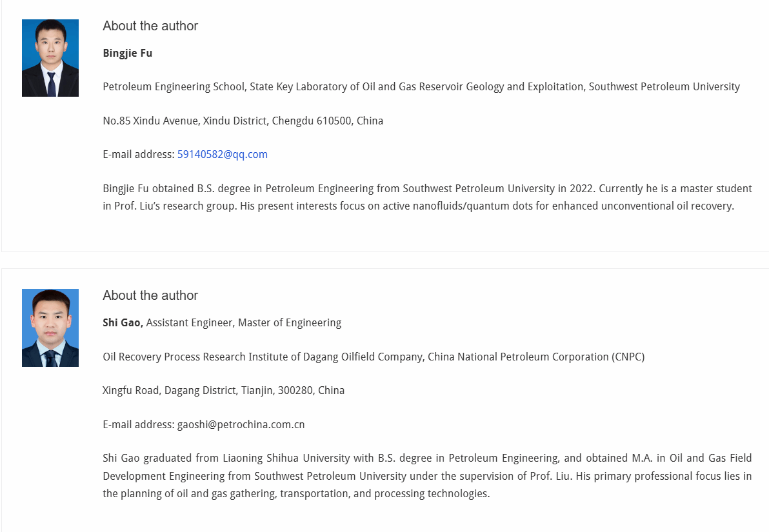The width and height of the screenshot is (769, 532).
Task: Click the Bingjie Fu biography paragraph
Action: 427,197
